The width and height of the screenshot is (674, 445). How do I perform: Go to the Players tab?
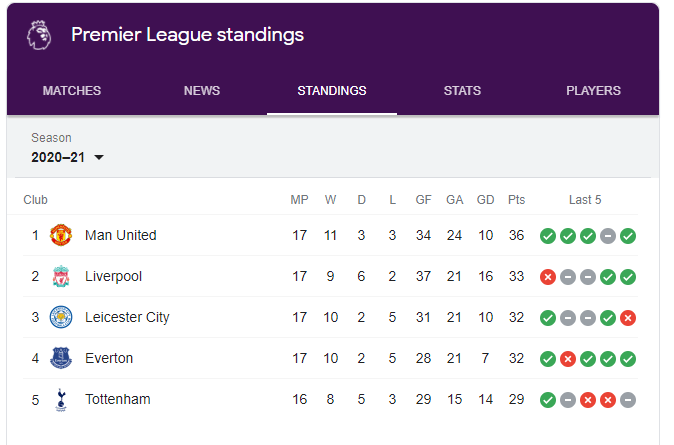593,91
